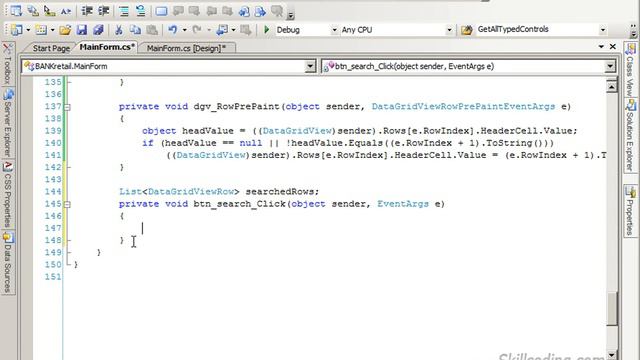
Task: Undo the last edit
Action: click(173, 30)
